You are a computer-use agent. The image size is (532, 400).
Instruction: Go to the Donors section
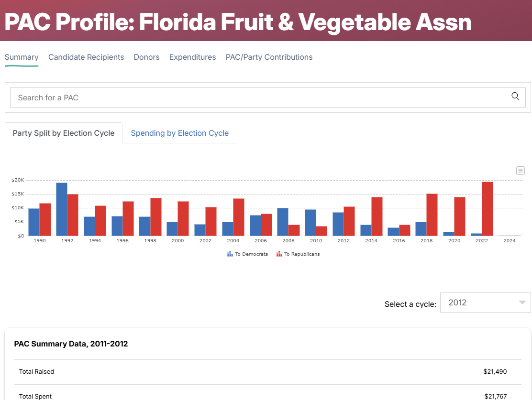point(146,57)
